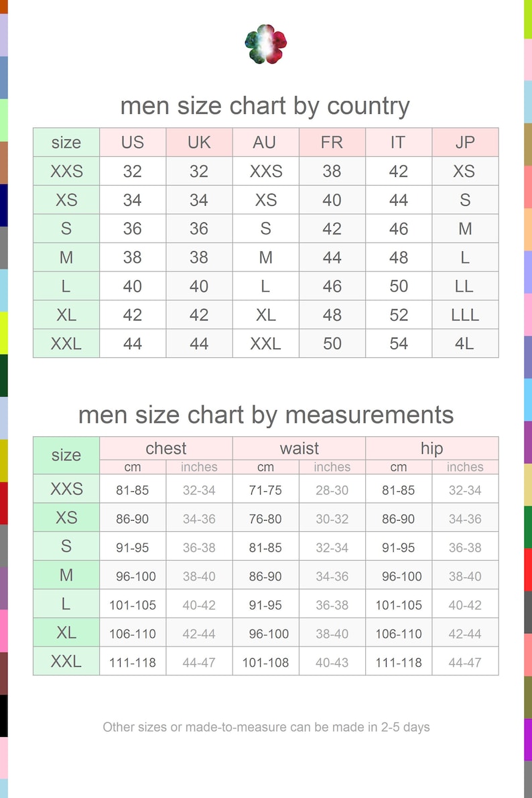Click the made-to-measure note text

point(266,727)
